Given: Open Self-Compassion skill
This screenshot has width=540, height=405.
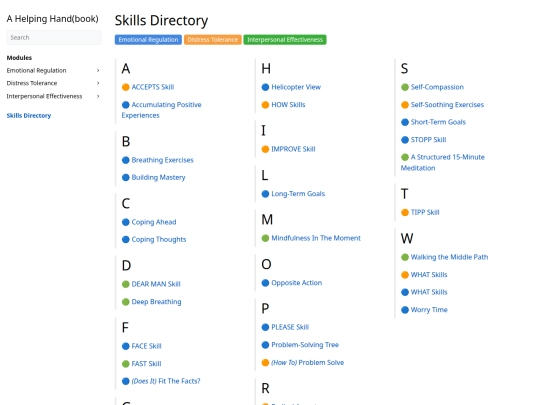Looking at the screenshot, I should 437,87.
